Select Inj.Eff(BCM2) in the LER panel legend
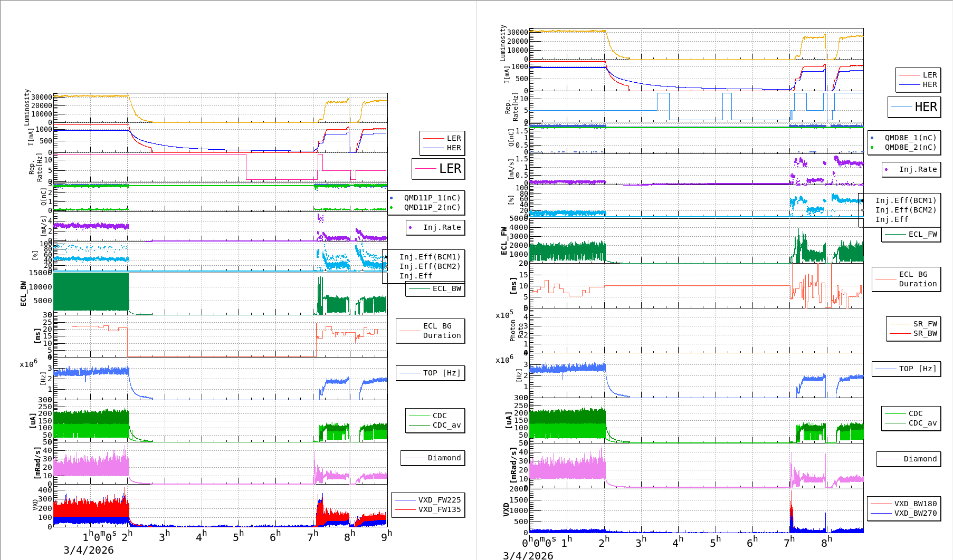The height and width of the screenshot is (560, 953). coord(430,266)
